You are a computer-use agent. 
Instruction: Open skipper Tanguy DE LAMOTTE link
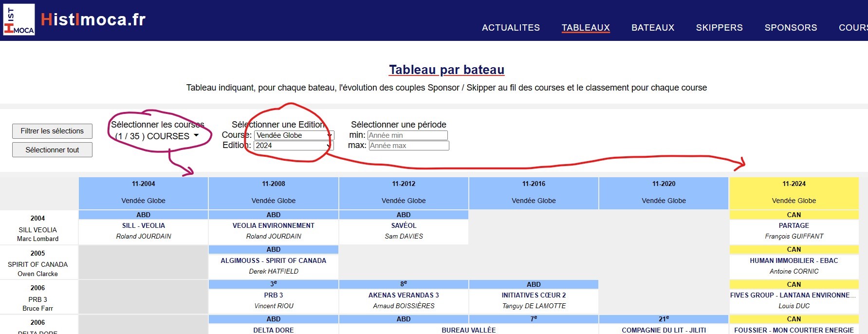[534, 306]
